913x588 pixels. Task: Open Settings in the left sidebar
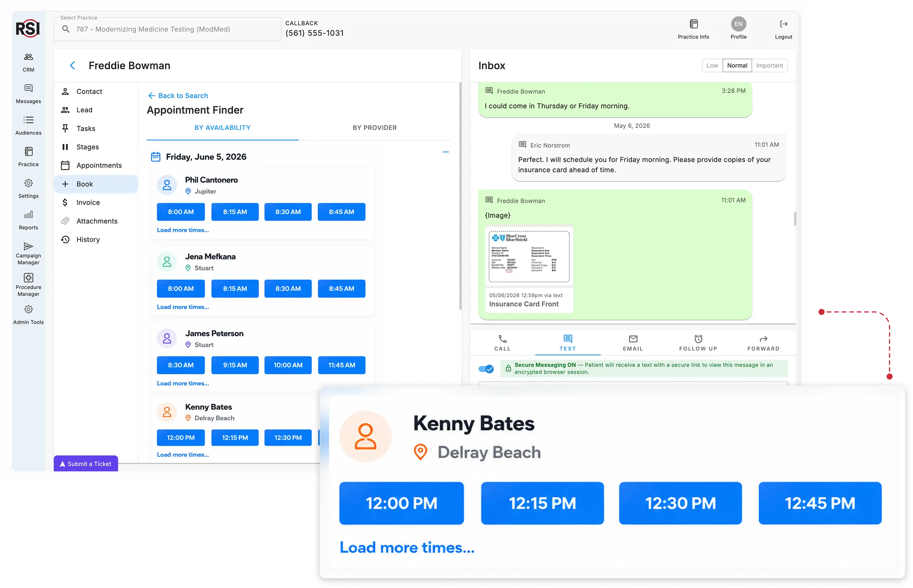[28, 188]
